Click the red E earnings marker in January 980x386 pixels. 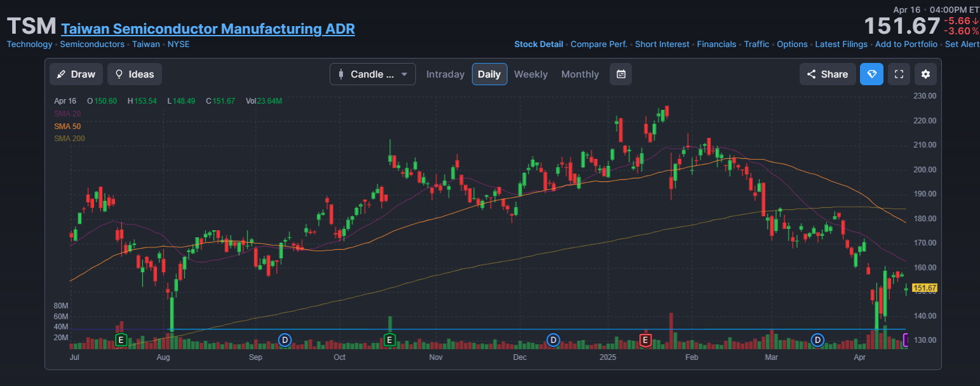[645, 340]
